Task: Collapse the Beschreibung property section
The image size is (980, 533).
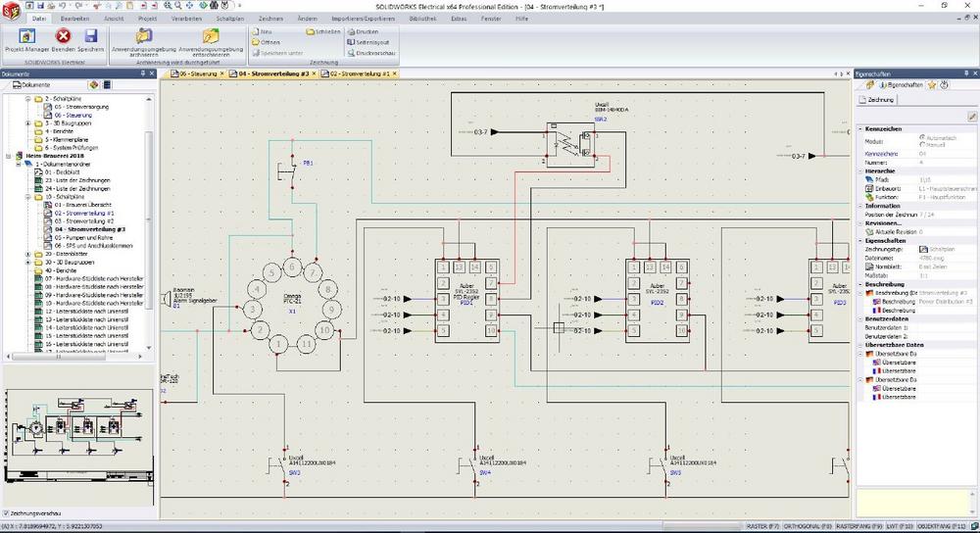Action: pos(860,284)
